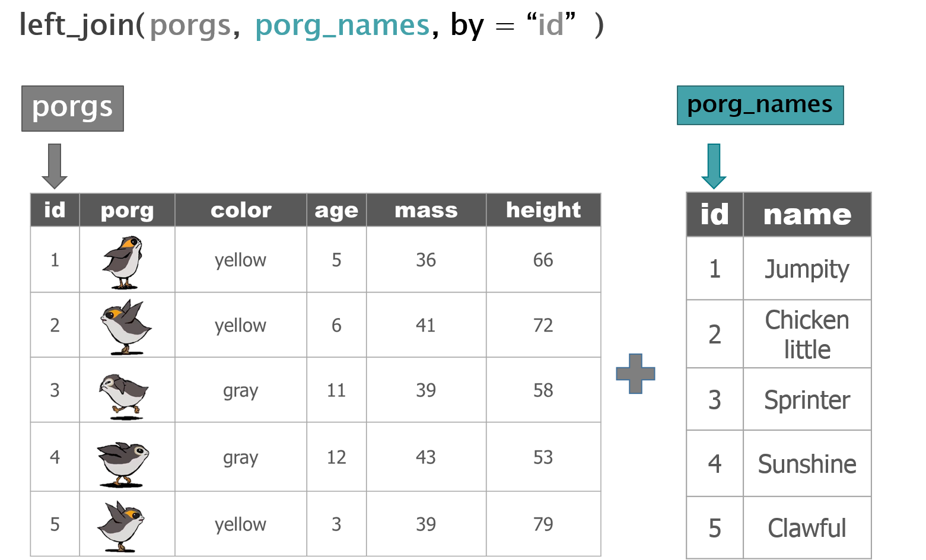Click the color column header
Screen dimensions: 926x560
(x=241, y=210)
